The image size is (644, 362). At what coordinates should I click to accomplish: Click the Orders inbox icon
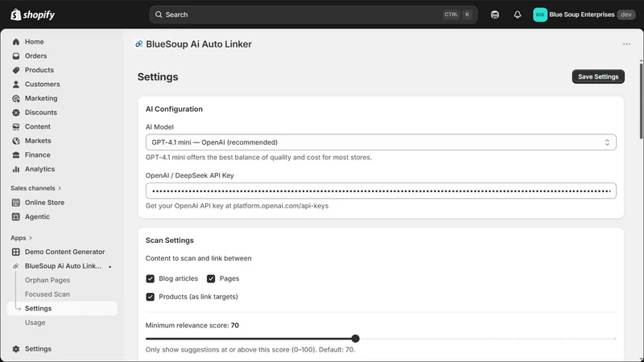16,56
